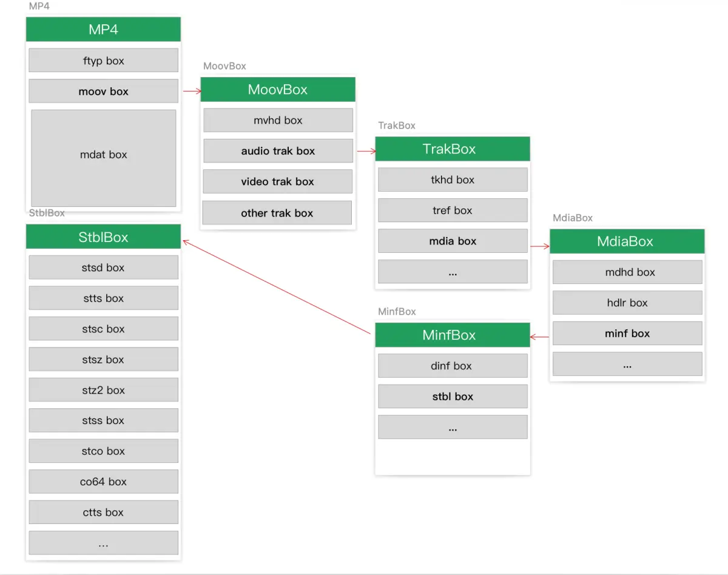The image size is (728, 575).
Task: Select the audio trak box row
Action: point(278,151)
